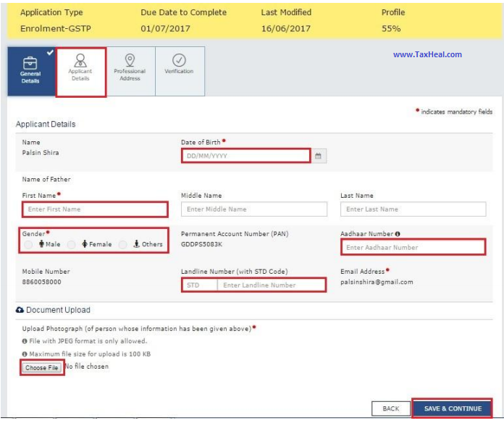This screenshot has height=423, width=504.
Task: Click Choose File to upload photograph
Action: pos(41,368)
